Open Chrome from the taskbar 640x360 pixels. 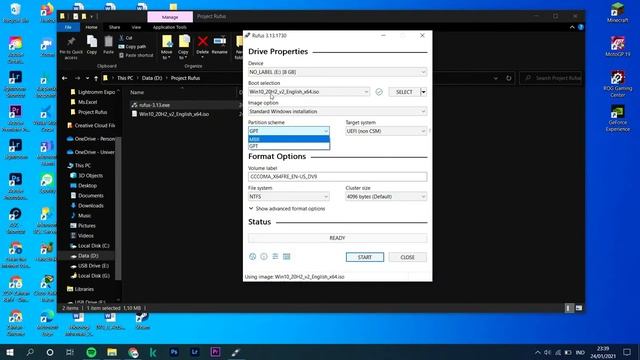tap(133, 352)
